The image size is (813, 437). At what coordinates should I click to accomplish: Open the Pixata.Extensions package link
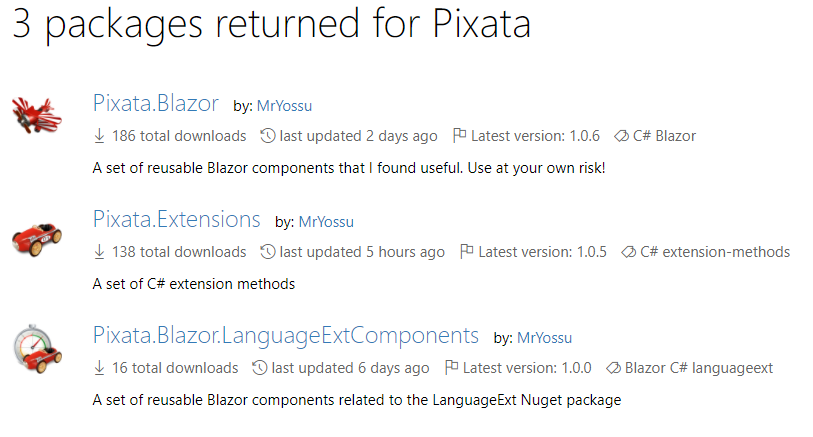(176, 219)
